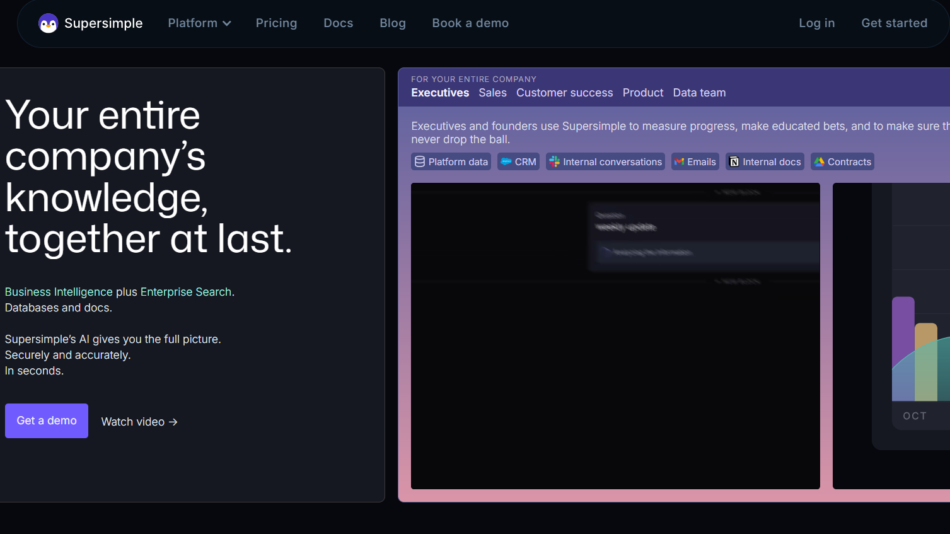
Task: Click the Log in link
Action: pyautogui.click(x=817, y=23)
